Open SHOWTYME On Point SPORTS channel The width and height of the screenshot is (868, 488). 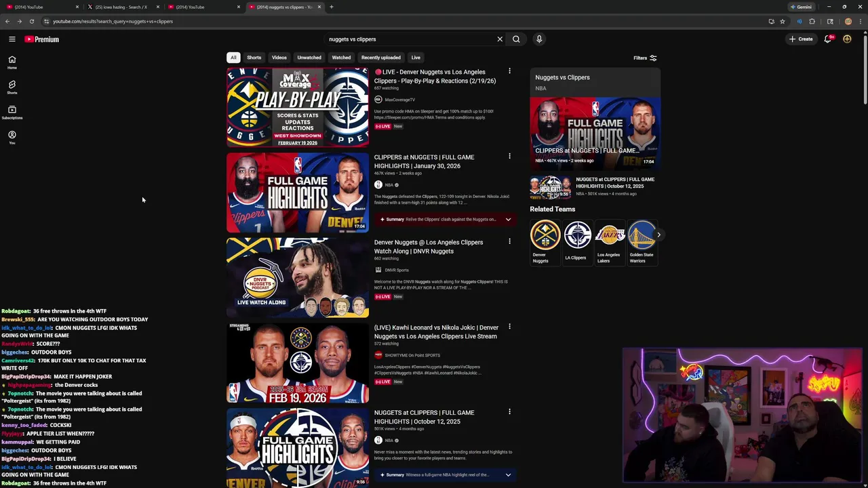point(412,355)
